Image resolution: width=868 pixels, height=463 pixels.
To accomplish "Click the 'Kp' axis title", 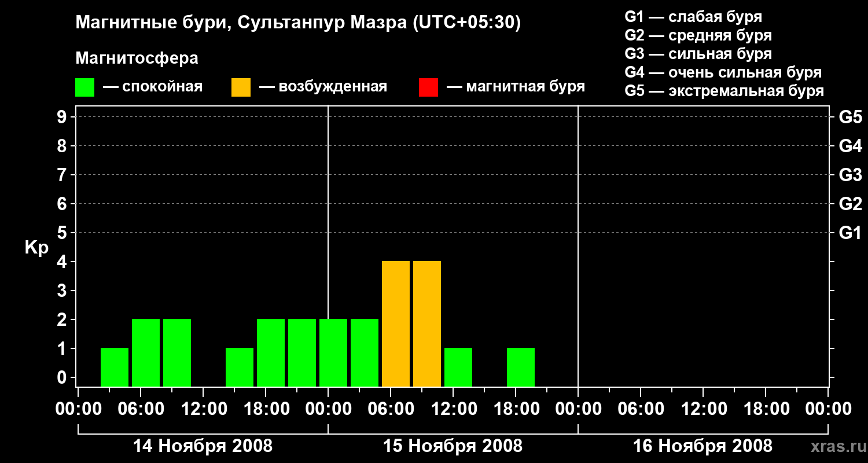I will pos(36,248).
